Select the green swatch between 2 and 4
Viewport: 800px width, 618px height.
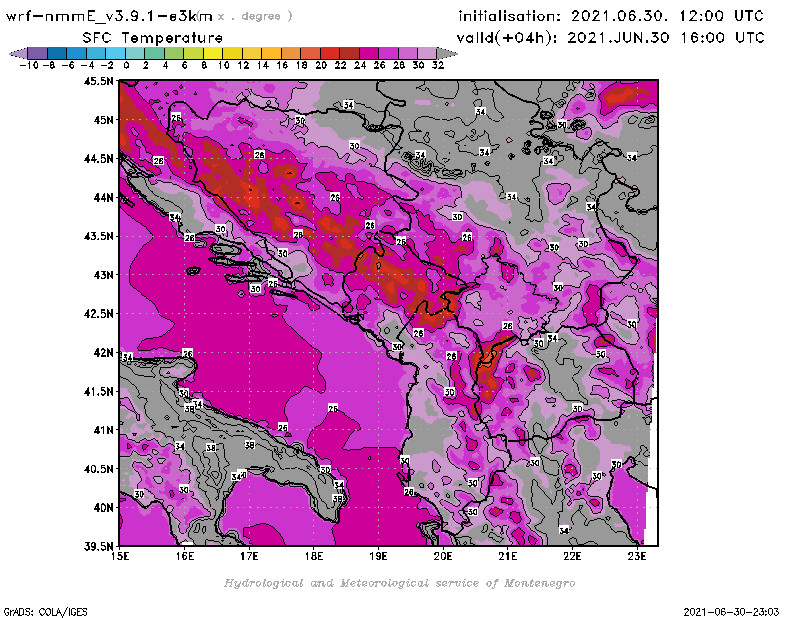pos(154,54)
